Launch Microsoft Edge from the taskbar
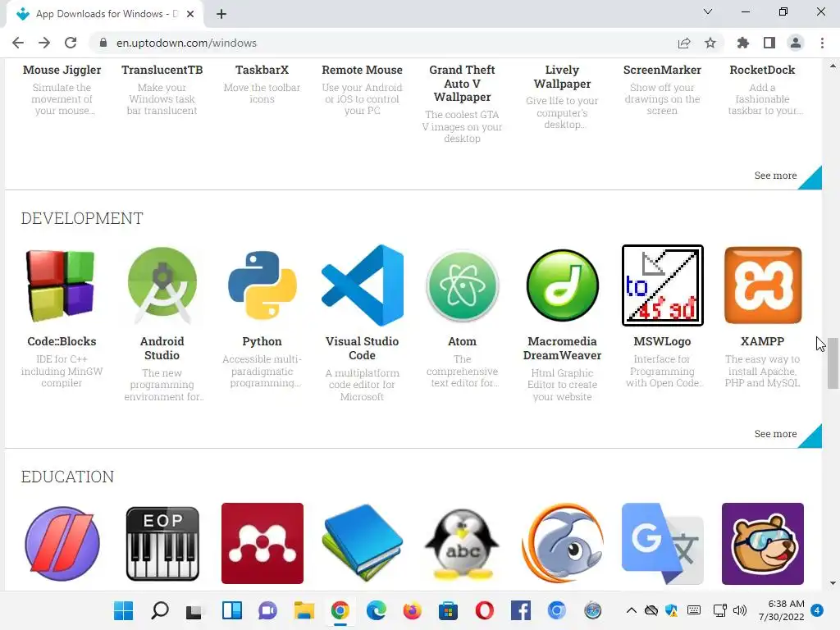Image resolution: width=840 pixels, height=630 pixels. coord(376,610)
